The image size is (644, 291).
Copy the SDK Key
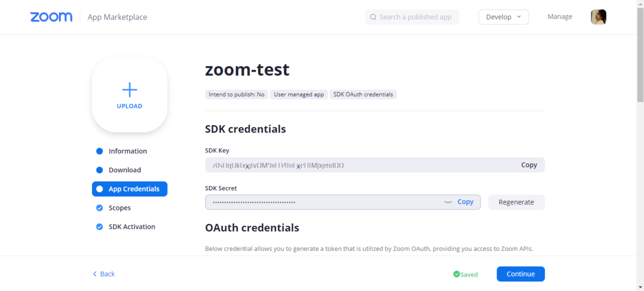point(529,165)
